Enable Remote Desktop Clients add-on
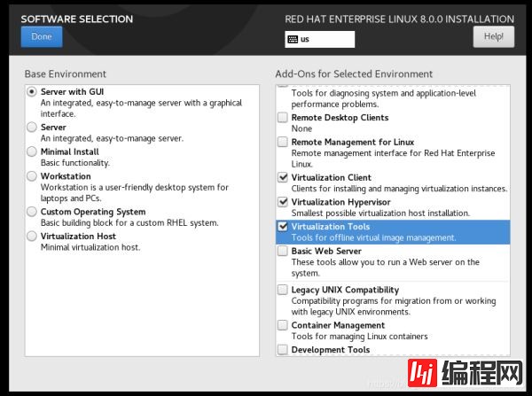The height and width of the screenshot is (396, 532). (x=282, y=118)
